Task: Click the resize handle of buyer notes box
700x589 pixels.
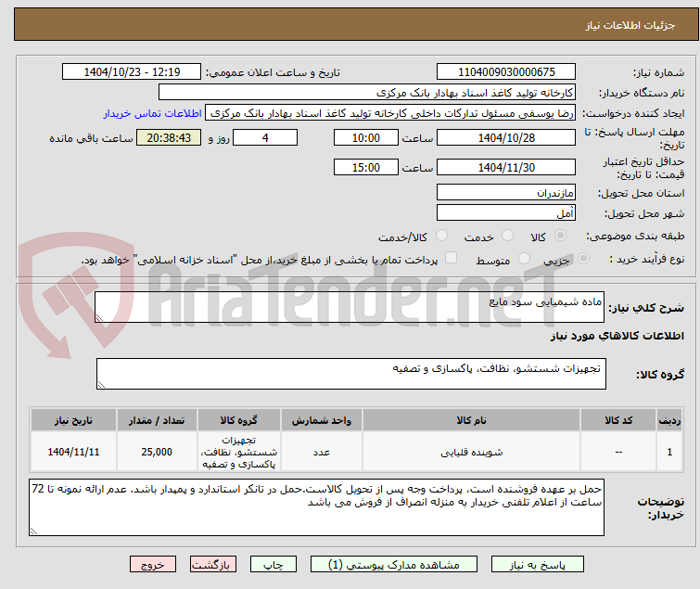Action: tap(33, 531)
